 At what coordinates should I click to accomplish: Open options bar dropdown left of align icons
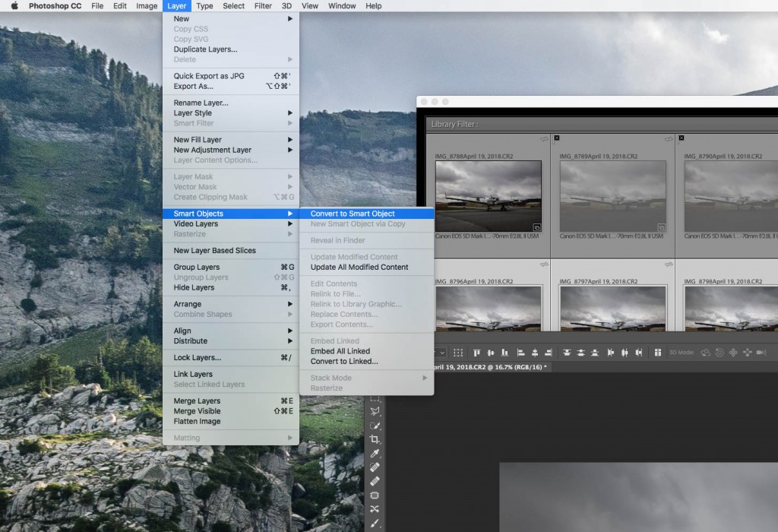point(441,353)
